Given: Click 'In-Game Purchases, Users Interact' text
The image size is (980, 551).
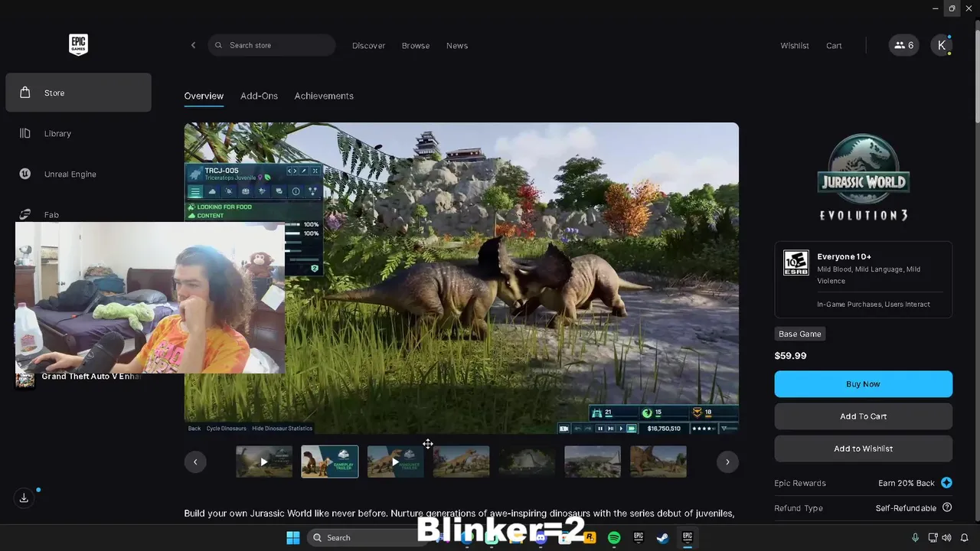Looking at the screenshot, I should (874, 304).
